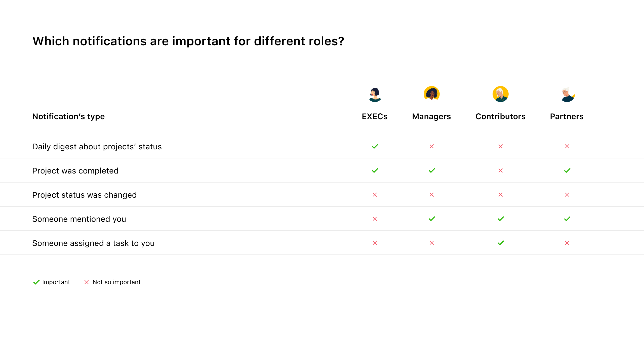
Task: Click EXECs cross for Project status changed
Action: pyautogui.click(x=375, y=195)
